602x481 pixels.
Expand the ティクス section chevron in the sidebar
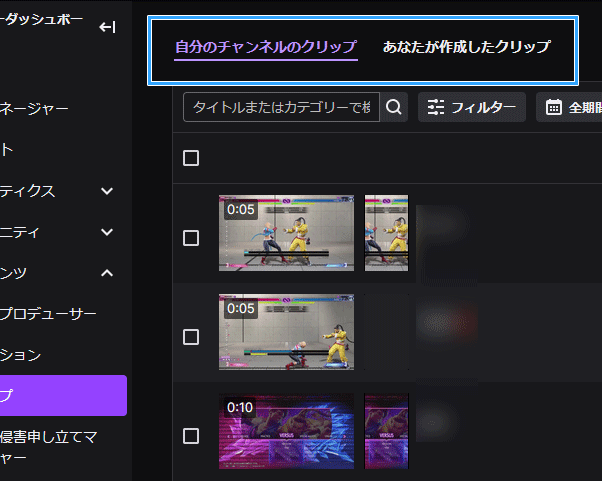pyautogui.click(x=107, y=191)
